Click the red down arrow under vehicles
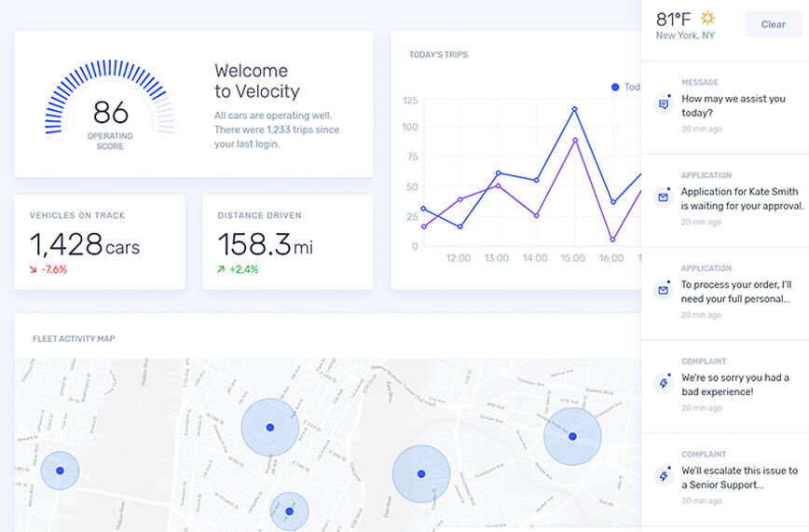 (34, 269)
